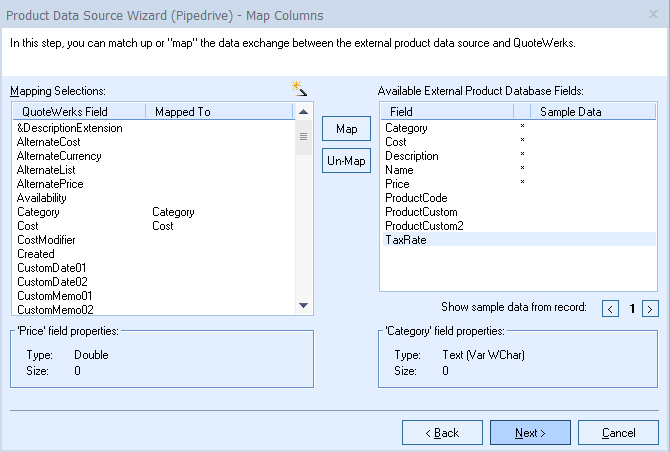
Task: Pick the Description external field
Action: coord(412,156)
